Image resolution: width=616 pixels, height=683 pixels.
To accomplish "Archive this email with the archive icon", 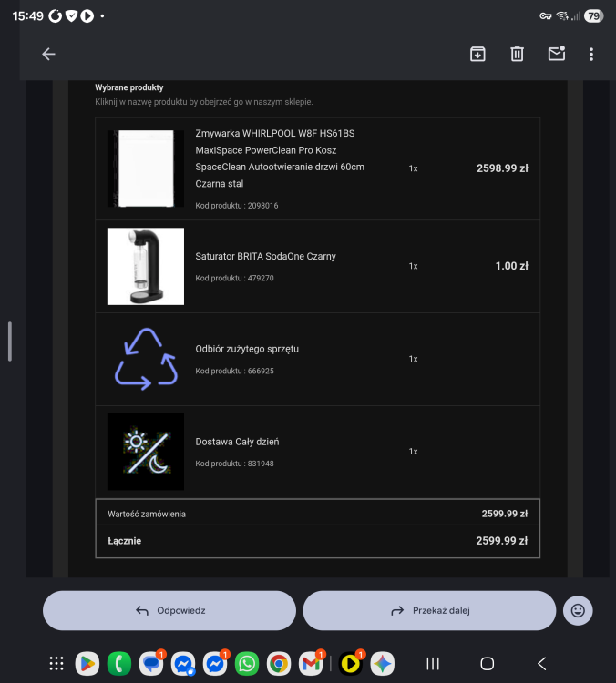I will 477,54.
